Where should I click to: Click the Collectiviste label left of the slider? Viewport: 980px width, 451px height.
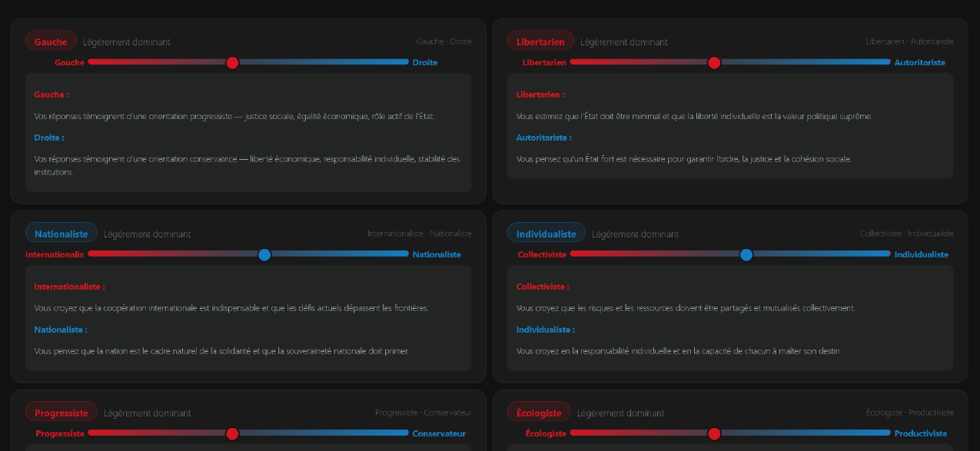pyautogui.click(x=542, y=254)
